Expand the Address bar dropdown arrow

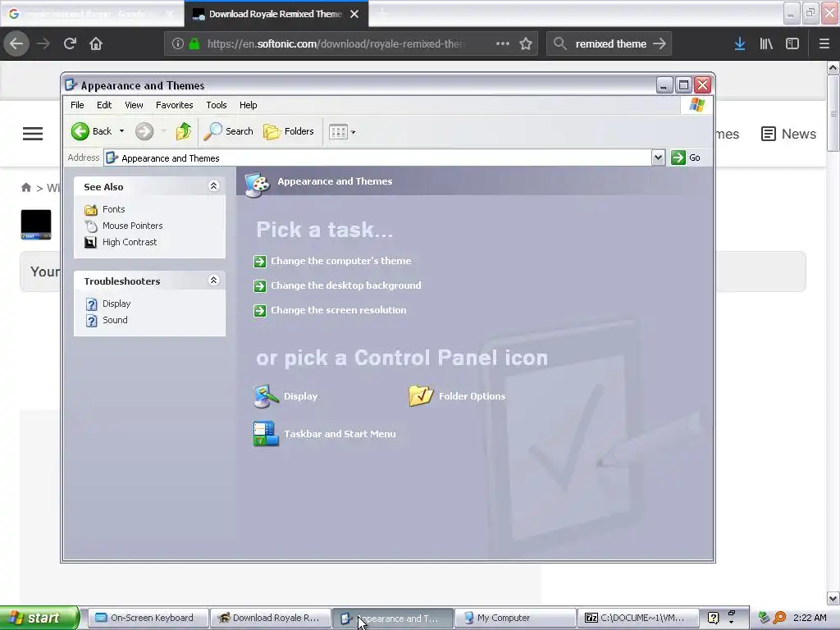(658, 157)
